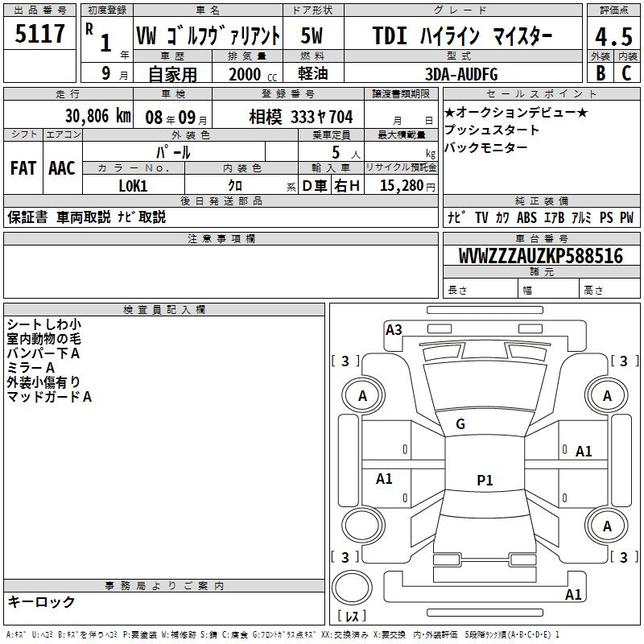Click the 08年09月 inspection expiry date
This screenshot has width=644, height=644.
pyautogui.click(x=176, y=118)
